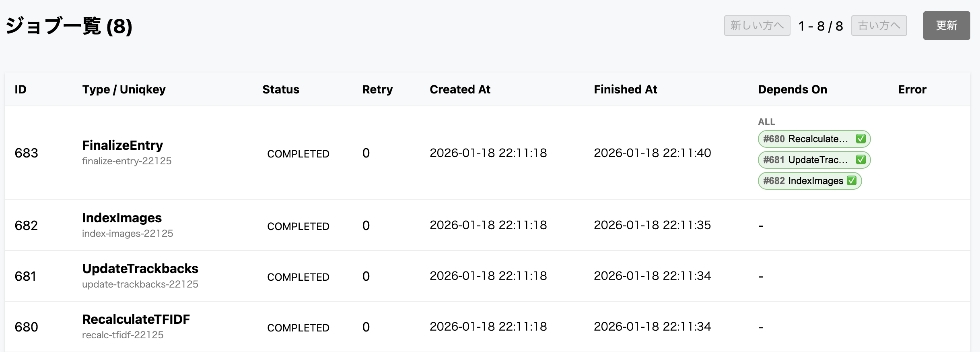This screenshot has width=980, height=352.
Task: Click the green checkmark on #681 badge
Action: click(861, 160)
